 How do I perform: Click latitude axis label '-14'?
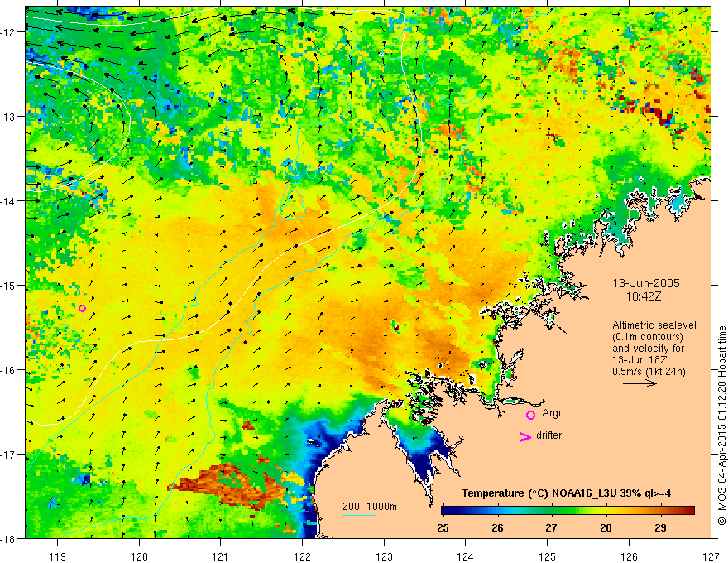[x=9, y=201]
